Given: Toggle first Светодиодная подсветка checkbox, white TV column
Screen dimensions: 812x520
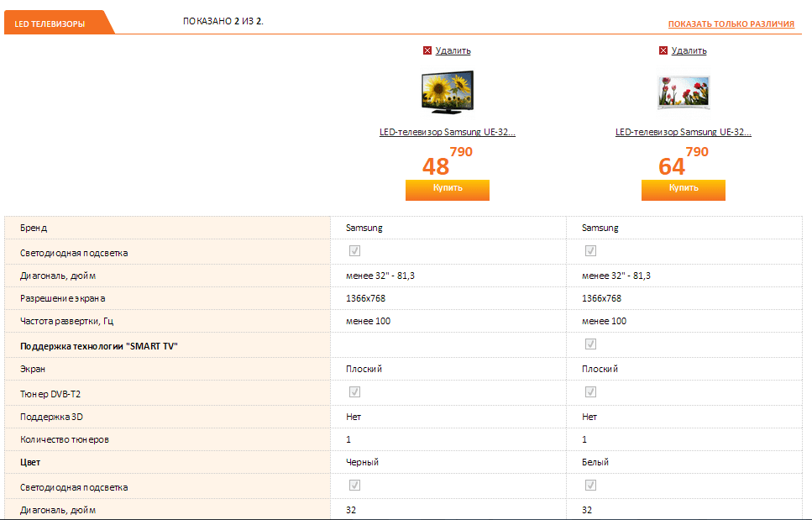Looking at the screenshot, I should tap(590, 250).
